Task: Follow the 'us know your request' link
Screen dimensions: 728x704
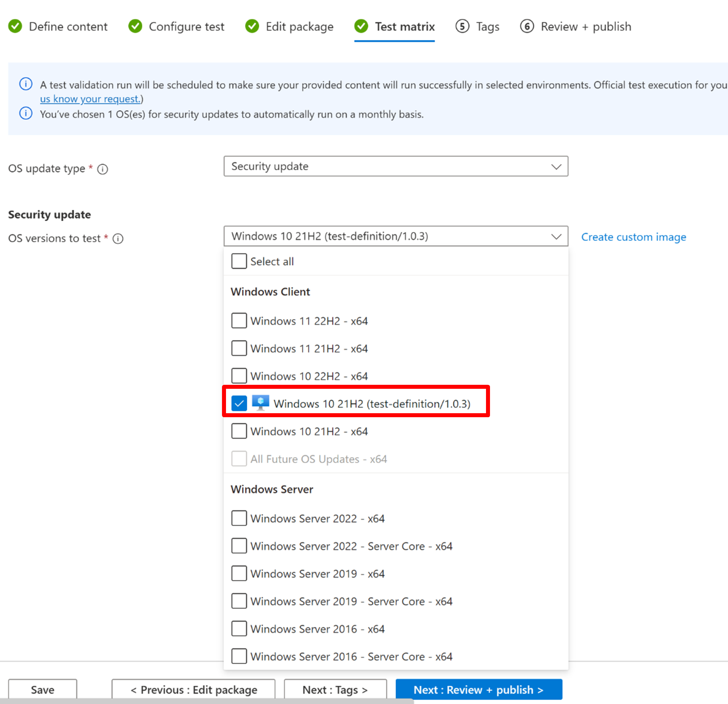Action: click(x=90, y=99)
